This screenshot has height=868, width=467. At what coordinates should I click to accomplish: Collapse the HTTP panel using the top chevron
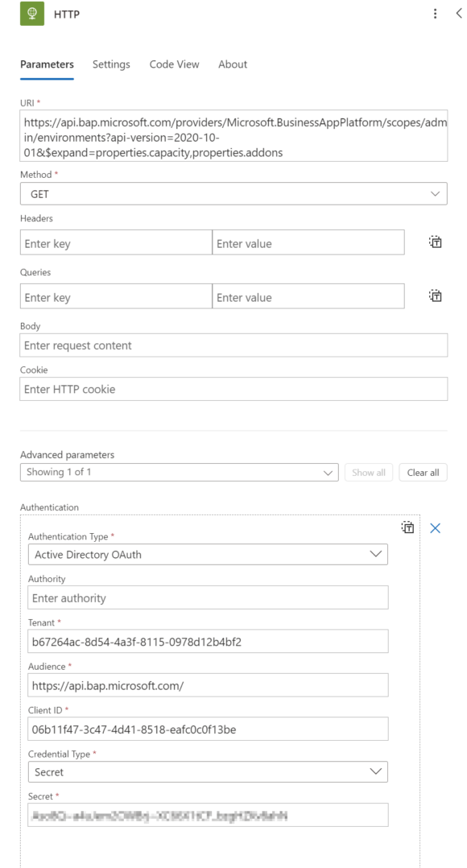point(458,14)
